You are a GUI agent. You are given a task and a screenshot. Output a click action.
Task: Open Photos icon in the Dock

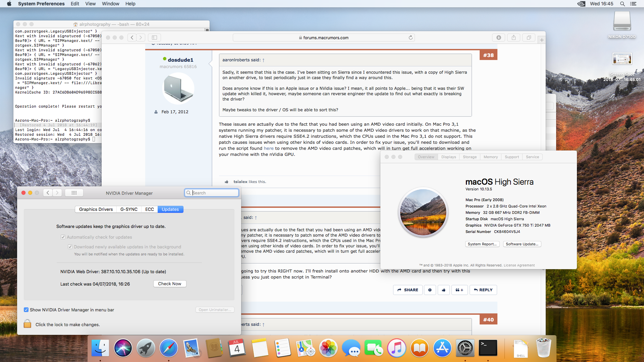pos(328,348)
